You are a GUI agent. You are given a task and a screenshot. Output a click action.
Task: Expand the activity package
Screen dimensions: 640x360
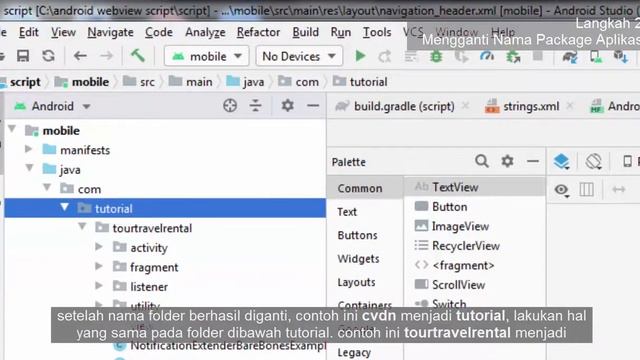[99, 247]
